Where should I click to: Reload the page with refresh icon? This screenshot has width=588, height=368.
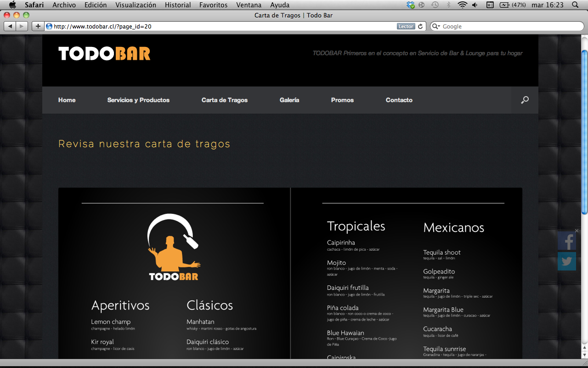[x=420, y=26]
